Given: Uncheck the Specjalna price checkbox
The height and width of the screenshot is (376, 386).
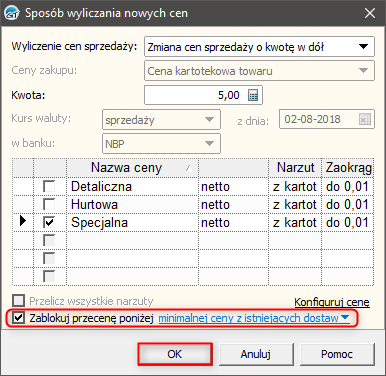Looking at the screenshot, I should pos(49,222).
